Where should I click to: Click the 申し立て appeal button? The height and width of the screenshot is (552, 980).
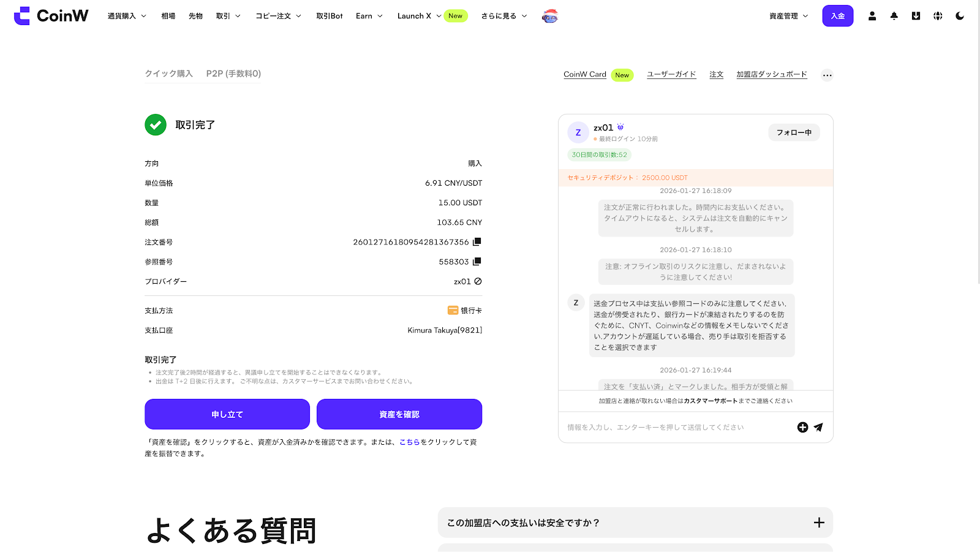pos(227,414)
